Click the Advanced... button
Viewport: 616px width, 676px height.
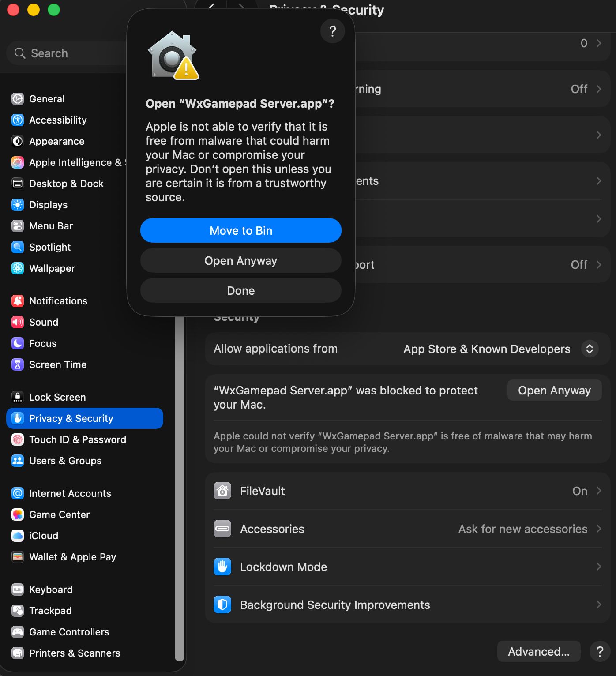(539, 651)
